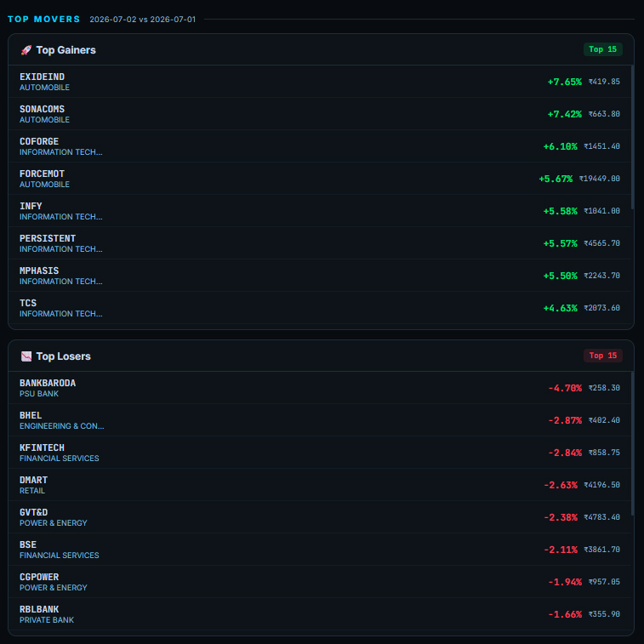Click the ₹3861.70 price
Viewport: 644px width, 644px height.
point(601,549)
